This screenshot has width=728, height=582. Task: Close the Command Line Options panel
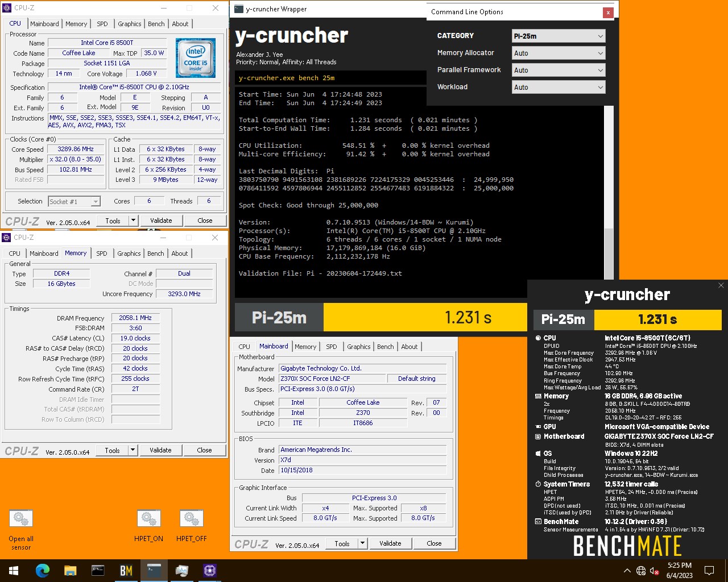608,12
